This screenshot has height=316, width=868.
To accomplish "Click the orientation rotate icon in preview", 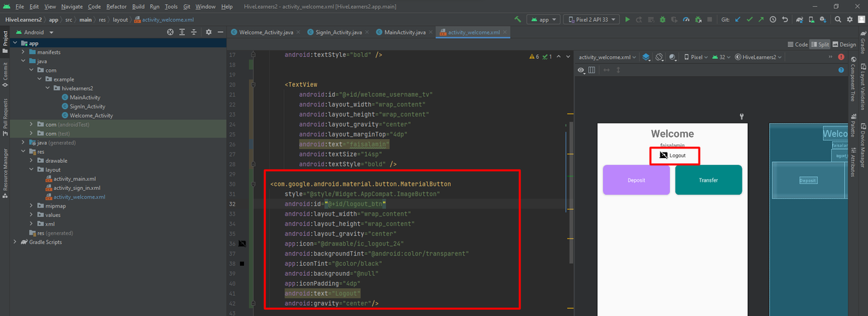I will coord(659,57).
